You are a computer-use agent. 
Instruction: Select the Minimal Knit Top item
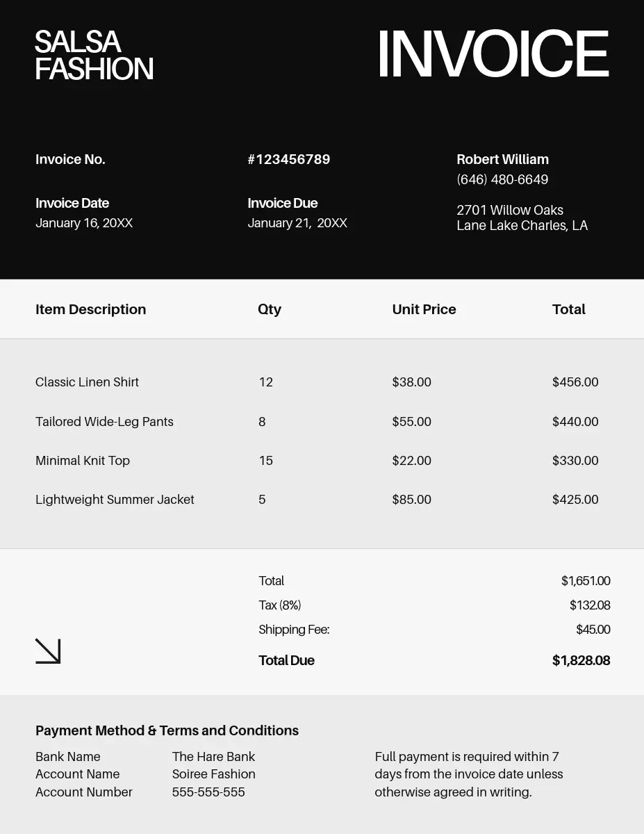point(83,461)
